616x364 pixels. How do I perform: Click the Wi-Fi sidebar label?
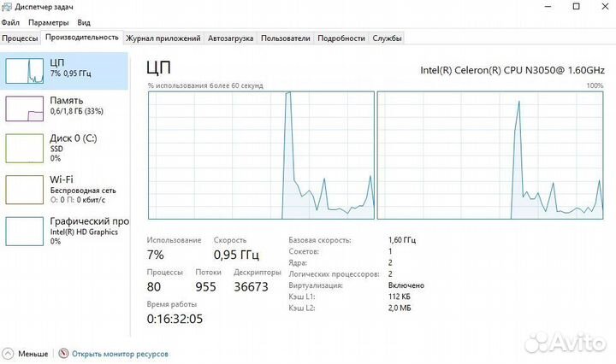pyautogui.click(x=62, y=179)
